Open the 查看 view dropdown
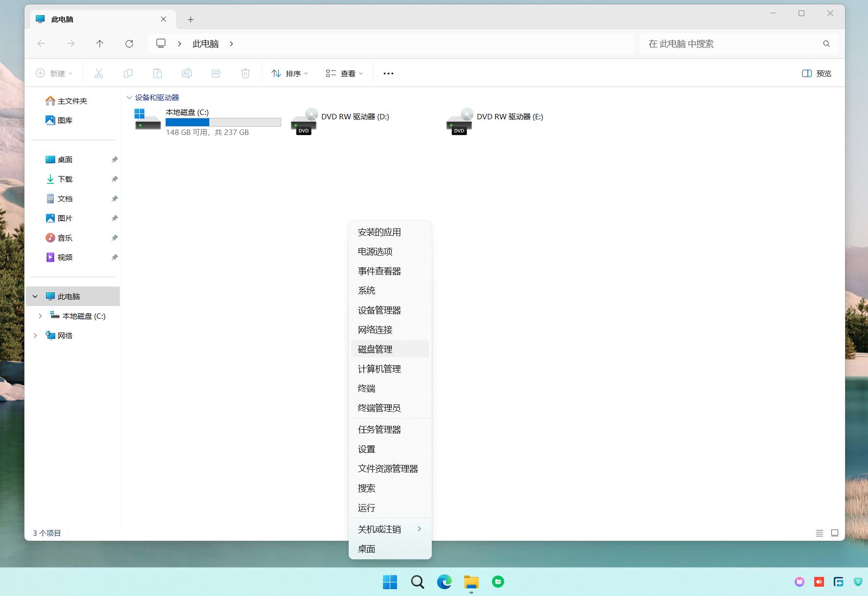The height and width of the screenshot is (596, 868). pos(344,73)
